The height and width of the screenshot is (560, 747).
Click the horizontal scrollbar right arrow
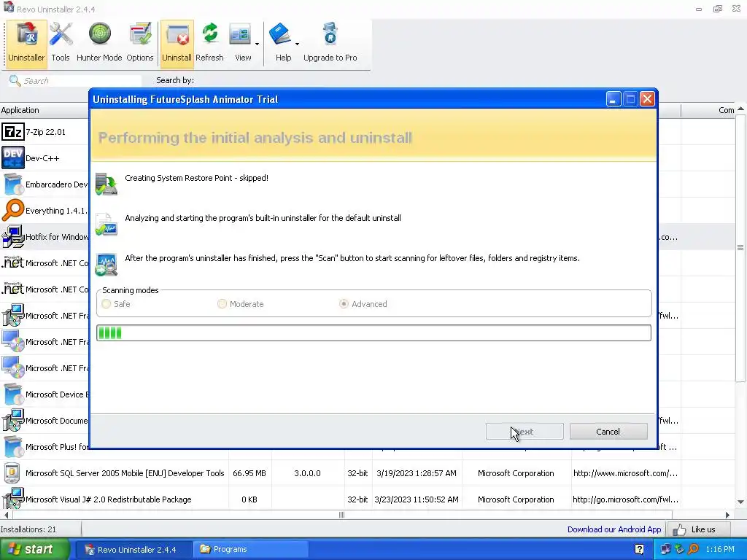pyautogui.click(x=727, y=515)
